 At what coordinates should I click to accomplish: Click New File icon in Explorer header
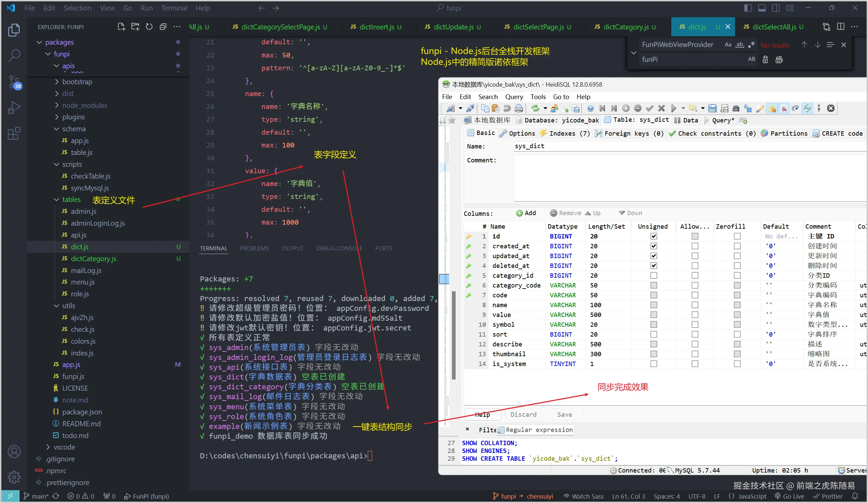click(x=121, y=27)
